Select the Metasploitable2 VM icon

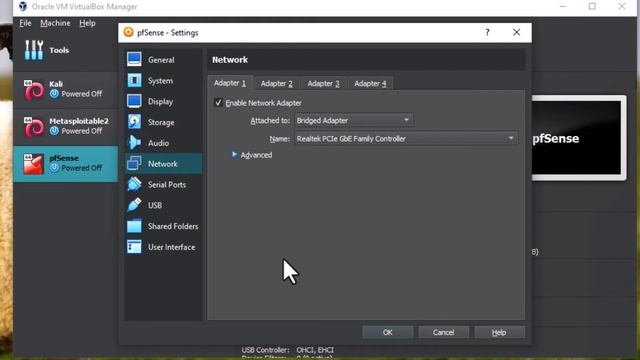(34, 127)
